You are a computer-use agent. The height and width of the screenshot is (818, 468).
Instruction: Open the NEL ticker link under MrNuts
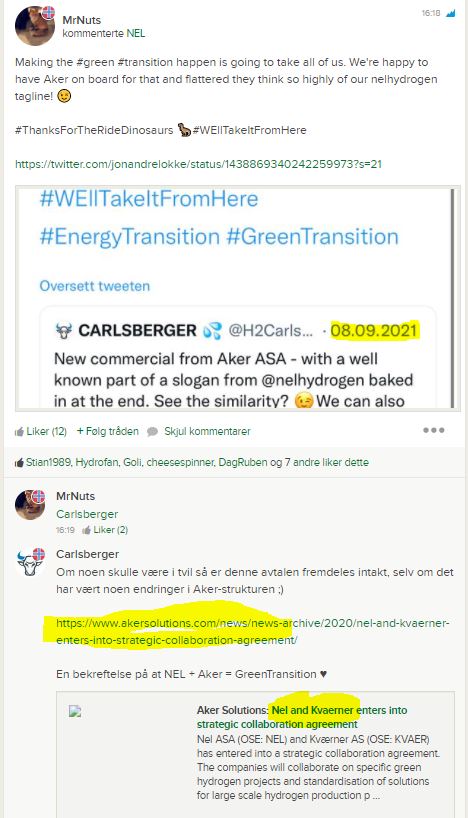coord(136,33)
